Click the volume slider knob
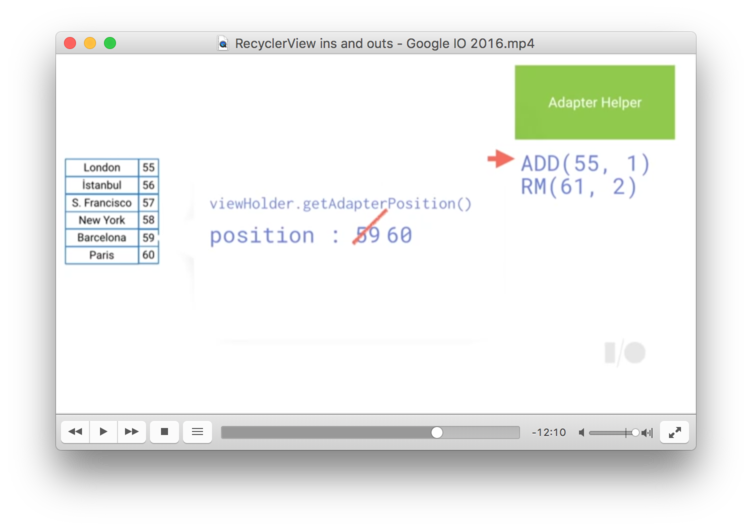Image resolution: width=752 pixels, height=530 pixels. click(635, 433)
